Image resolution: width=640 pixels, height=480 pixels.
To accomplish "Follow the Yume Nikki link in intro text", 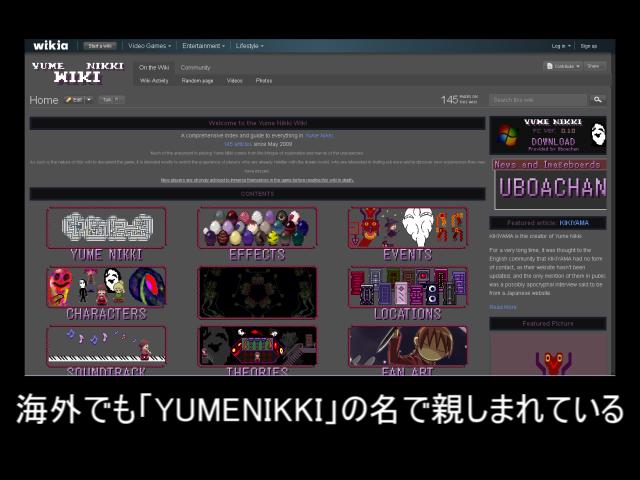I will [x=319, y=136].
